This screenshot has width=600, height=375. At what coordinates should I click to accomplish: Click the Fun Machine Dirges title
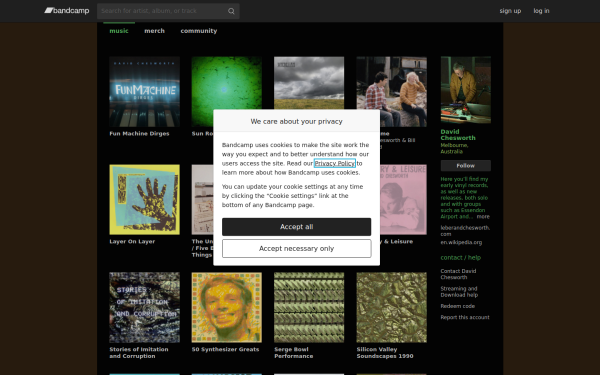click(x=139, y=134)
